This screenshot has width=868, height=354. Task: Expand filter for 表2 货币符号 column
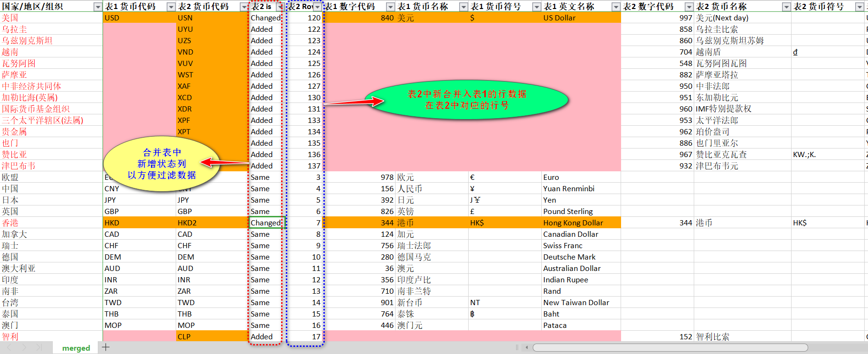[x=859, y=7]
